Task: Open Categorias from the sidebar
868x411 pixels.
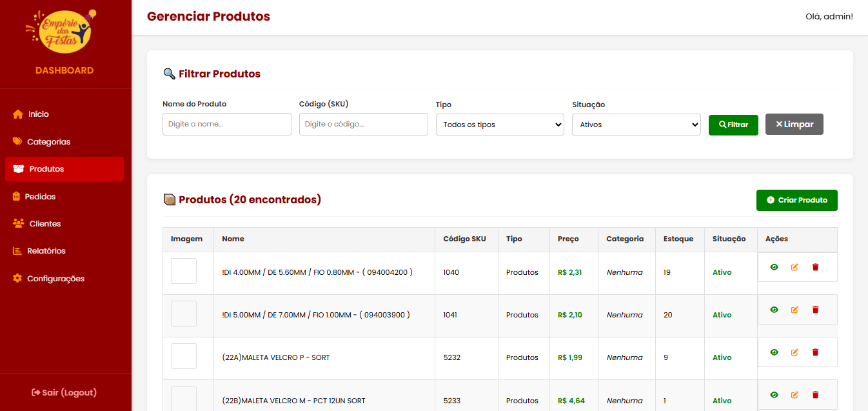Action: click(x=48, y=142)
